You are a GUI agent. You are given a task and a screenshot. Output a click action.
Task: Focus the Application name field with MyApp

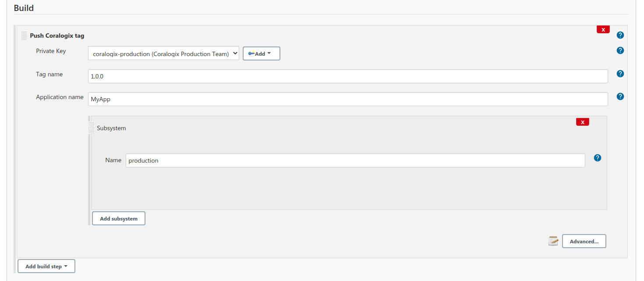tap(348, 99)
